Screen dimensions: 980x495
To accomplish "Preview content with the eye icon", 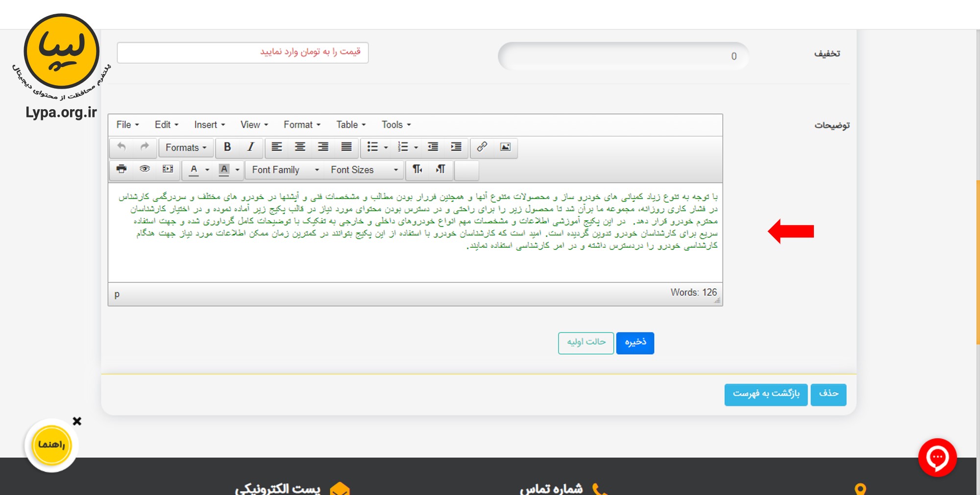I will [x=145, y=169].
